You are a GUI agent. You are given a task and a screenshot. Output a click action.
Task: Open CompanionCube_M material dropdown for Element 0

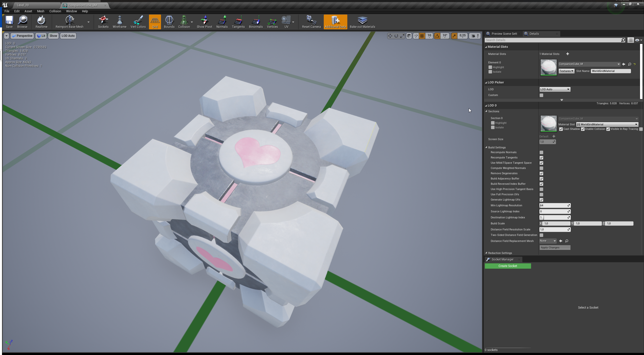(589, 64)
